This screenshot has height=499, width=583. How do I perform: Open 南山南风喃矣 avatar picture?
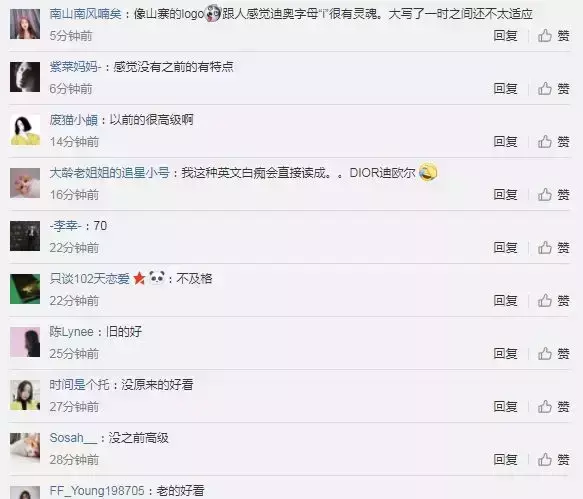coord(25,24)
